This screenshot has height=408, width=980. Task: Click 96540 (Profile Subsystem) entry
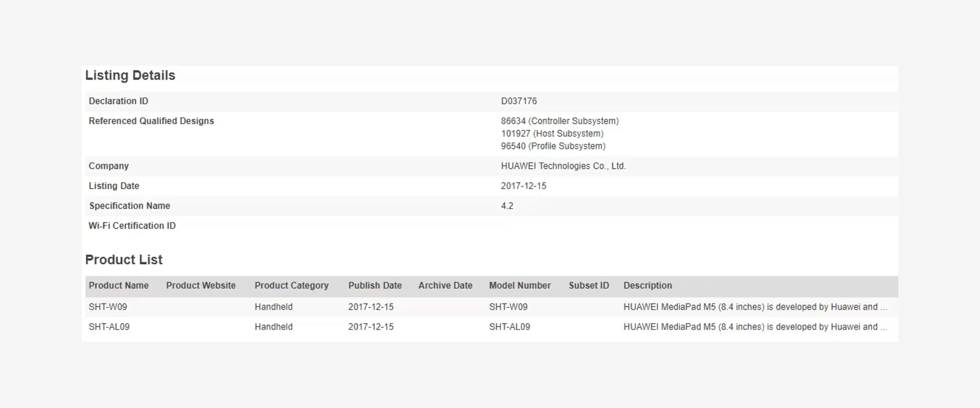(553, 146)
